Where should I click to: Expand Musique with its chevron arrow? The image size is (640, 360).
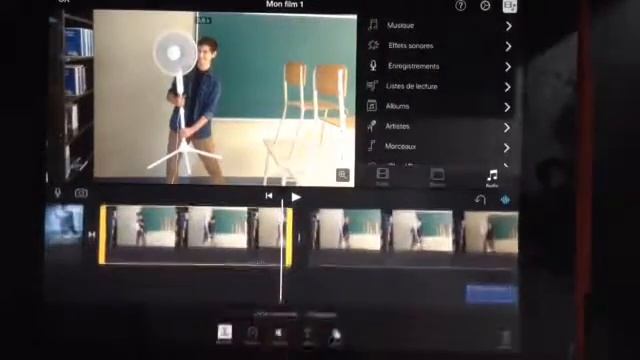pos(509,26)
